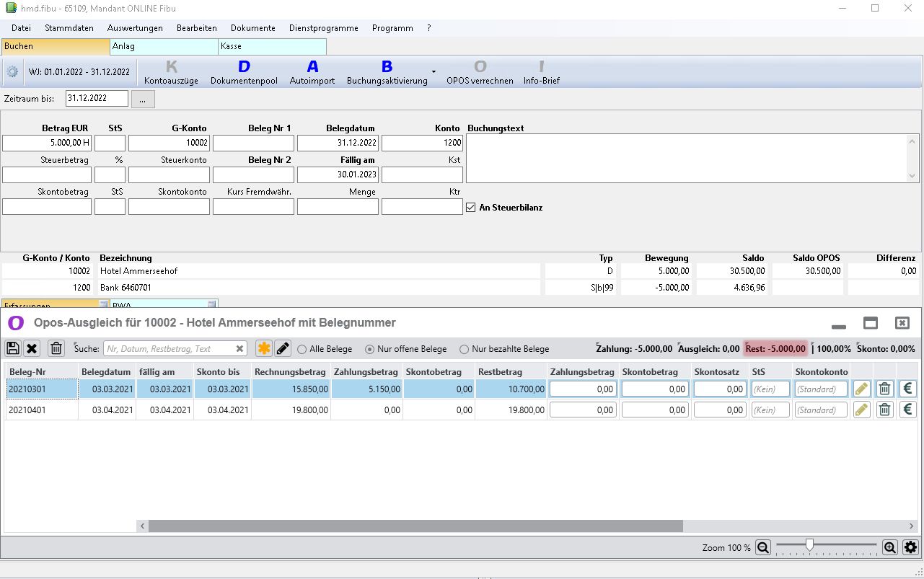
Task: Click OPOS verrechnen in the toolbar
Action: [x=480, y=72]
